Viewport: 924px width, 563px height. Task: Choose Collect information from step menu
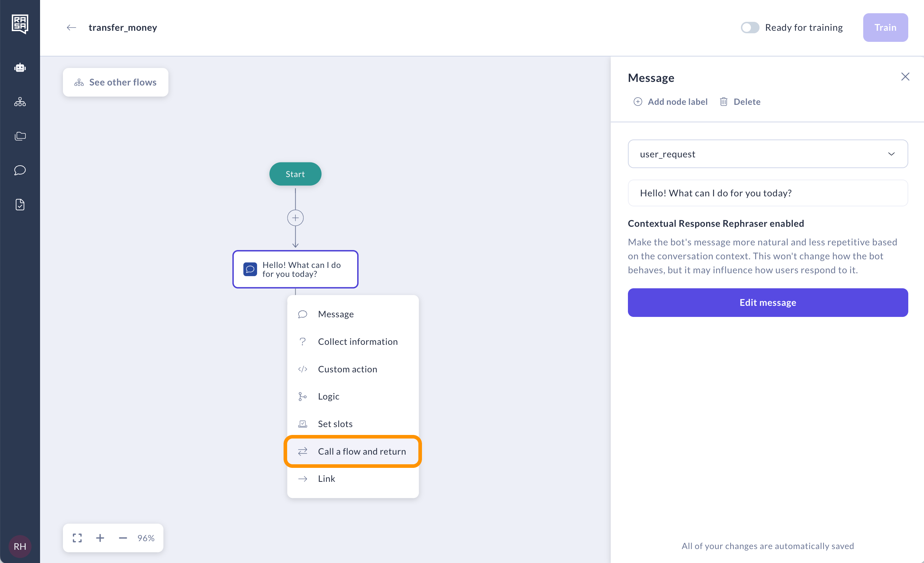pyautogui.click(x=357, y=341)
